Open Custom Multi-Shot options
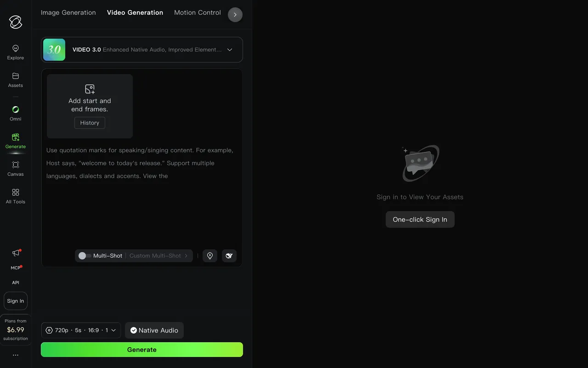Screen dimensions: 588x368 [x=158, y=256]
